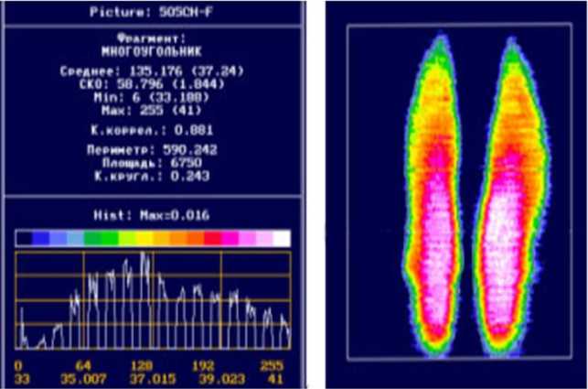The image size is (588, 389).
Task: Click the 'Hist: Max=0.016' heading
Action: click(151, 215)
